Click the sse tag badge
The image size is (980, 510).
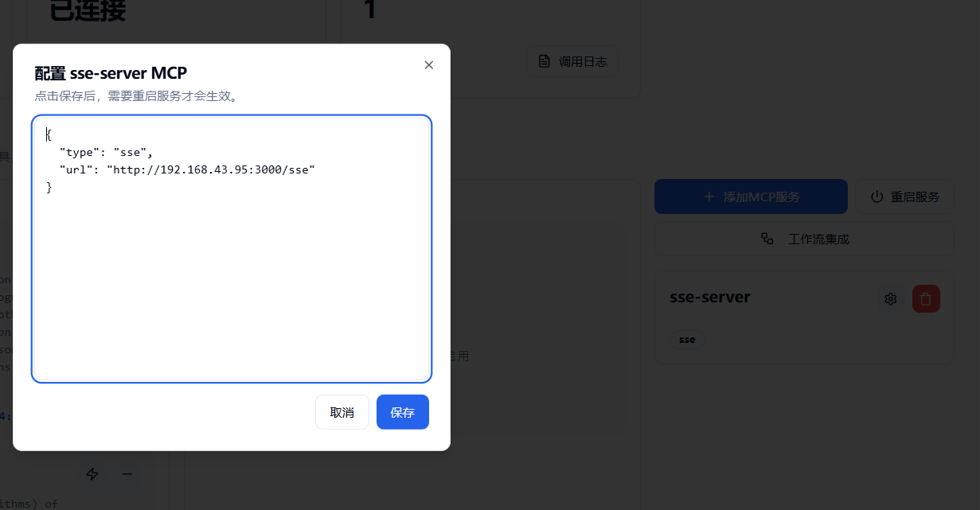[x=687, y=340]
